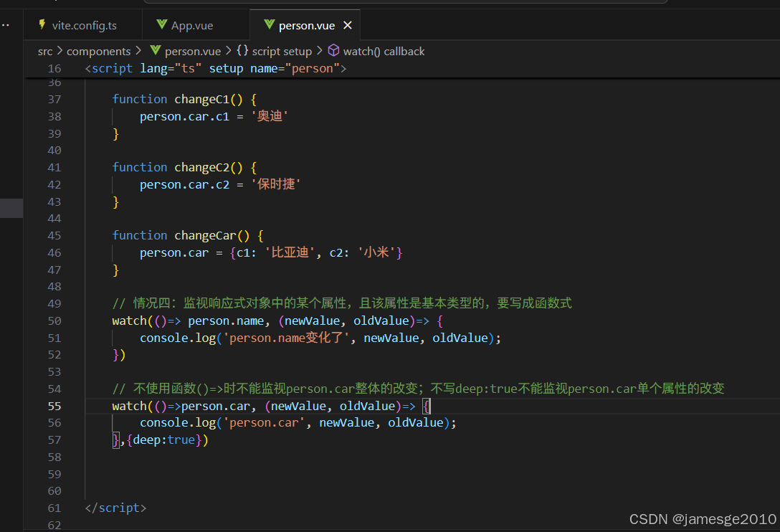Click person.car.c1 on line 38

point(184,116)
